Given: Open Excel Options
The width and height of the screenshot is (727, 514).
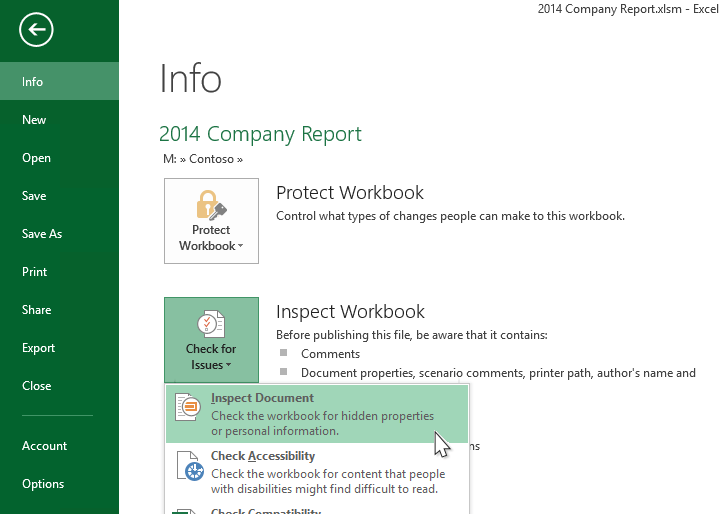Looking at the screenshot, I should pyautogui.click(x=59, y=484).
